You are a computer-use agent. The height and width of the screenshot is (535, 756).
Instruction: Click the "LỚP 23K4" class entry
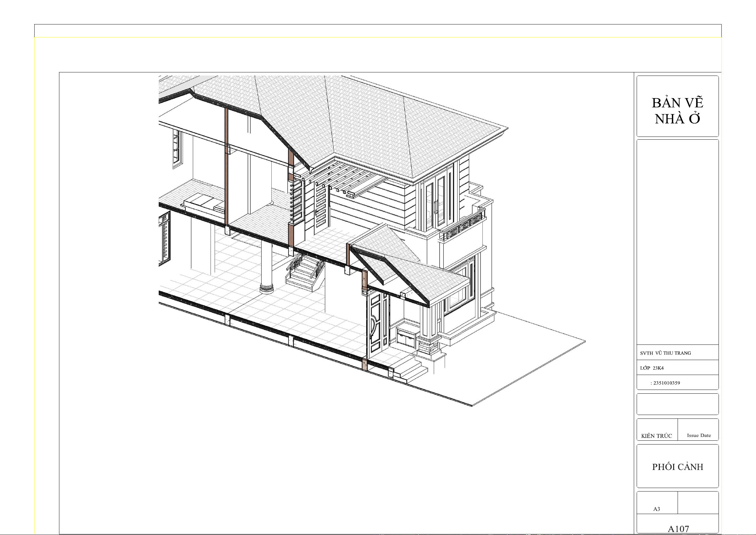(652, 368)
